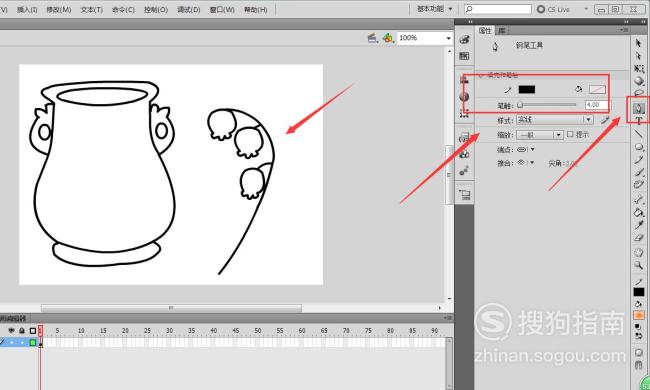Image resolution: width=650 pixels, height=390 pixels.
Task: Click the stroke width slider handle
Action: click(520, 105)
